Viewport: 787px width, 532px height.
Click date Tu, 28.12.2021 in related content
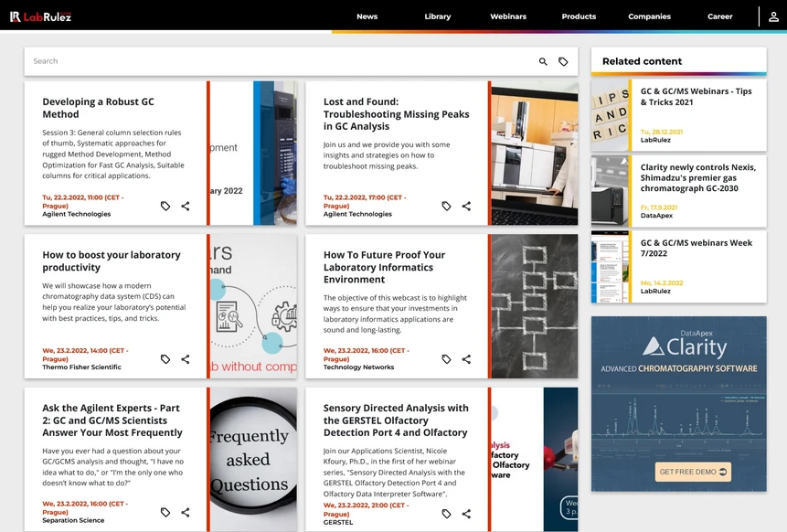(x=662, y=132)
